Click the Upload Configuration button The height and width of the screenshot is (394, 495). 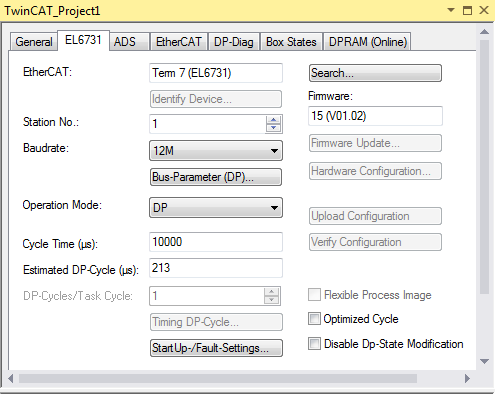pyautogui.click(x=375, y=216)
